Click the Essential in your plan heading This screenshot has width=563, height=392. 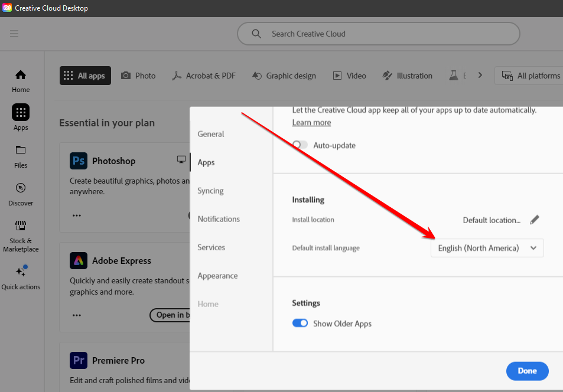point(107,123)
